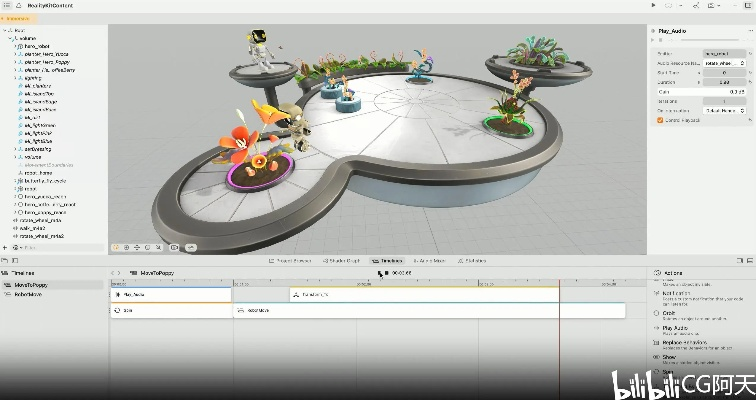Select the Spin clip on timeline
Image resolution: width=756 pixels, height=400 pixels.
click(x=171, y=310)
